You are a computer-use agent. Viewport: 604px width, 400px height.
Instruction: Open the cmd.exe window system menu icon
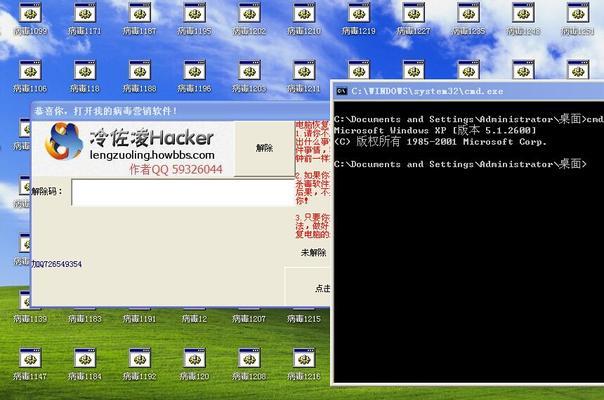pos(341,91)
